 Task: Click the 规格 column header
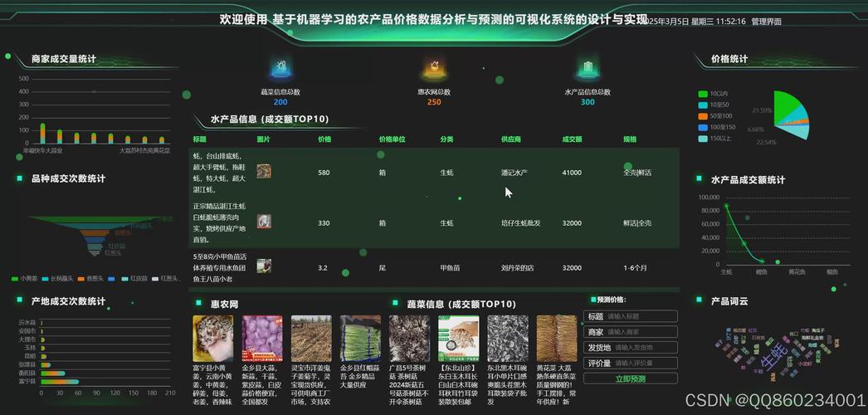(630, 139)
